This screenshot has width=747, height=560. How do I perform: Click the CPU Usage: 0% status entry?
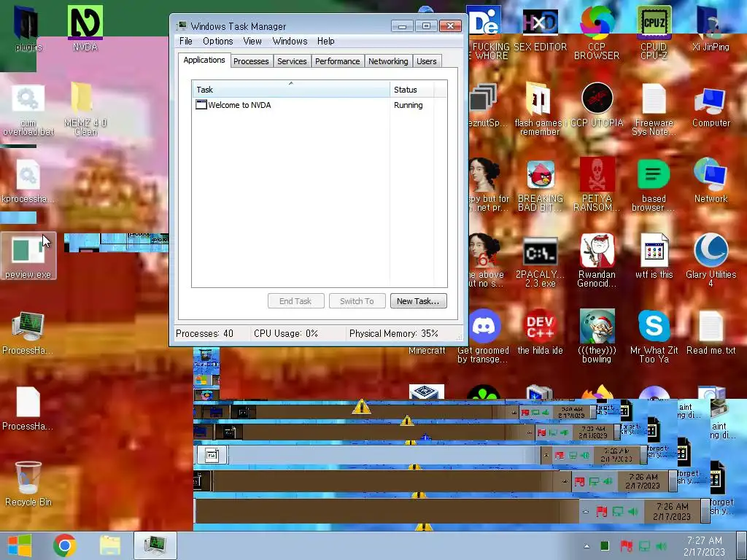point(286,333)
